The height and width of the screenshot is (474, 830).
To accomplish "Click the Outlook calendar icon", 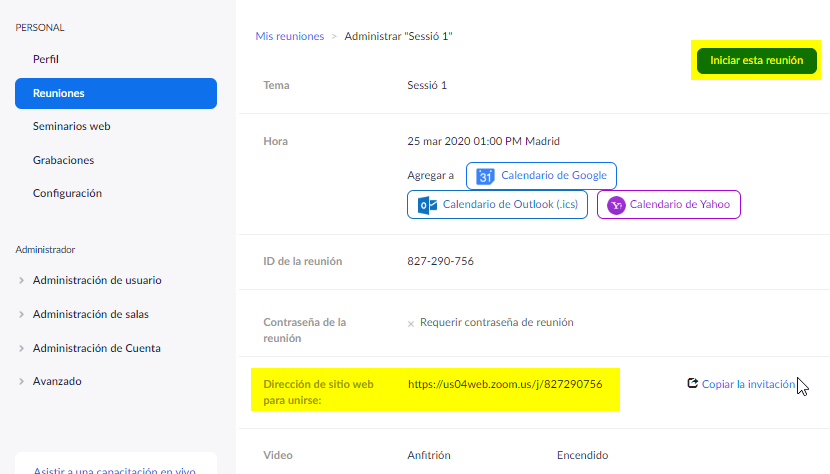I will pyautogui.click(x=427, y=205).
